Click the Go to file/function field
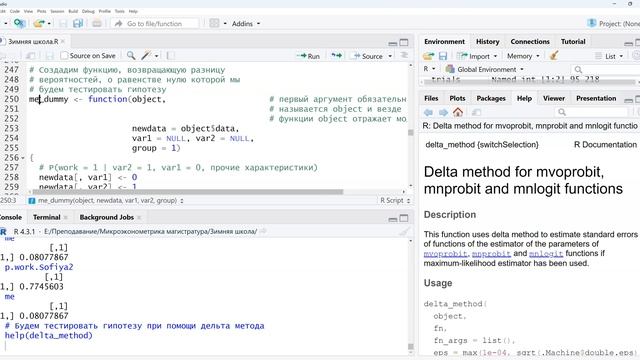Image resolution: width=640 pixels, height=360 pixels. click(x=154, y=24)
